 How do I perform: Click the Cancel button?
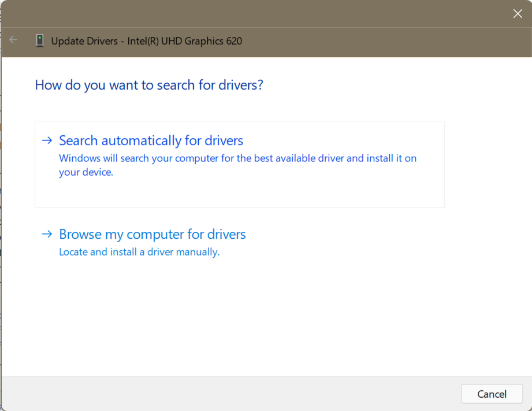(492, 394)
